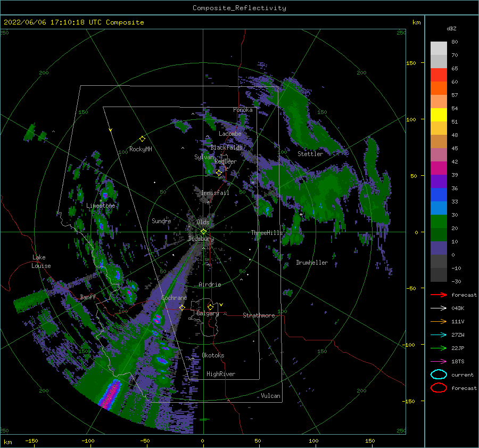The width and height of the screenshot is (479, 448).
Task: Click the red forecast ellipse symbol
Action: [439, 388]
